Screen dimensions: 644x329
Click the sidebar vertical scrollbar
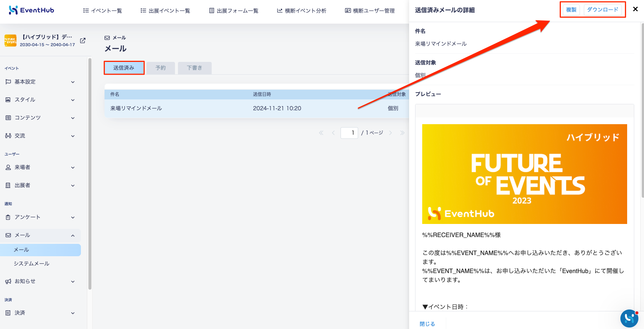(x=90, y=174)
